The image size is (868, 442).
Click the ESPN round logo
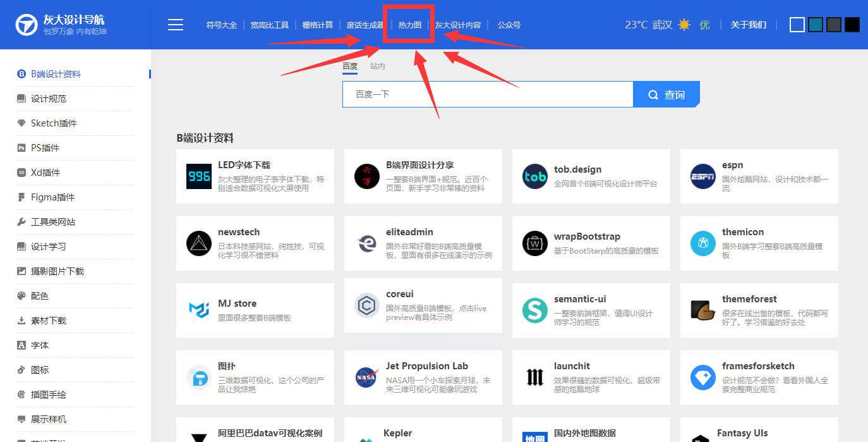point(703,176)
